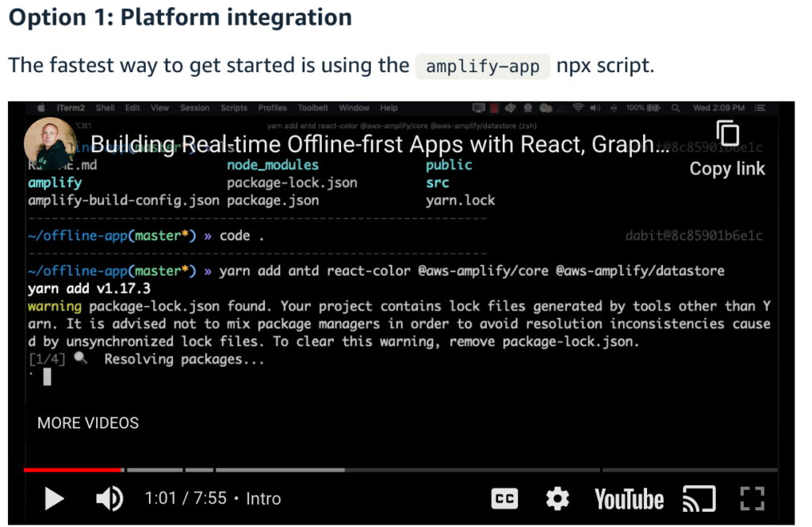This screenshot has height=527, width=812.
Task: Open the Wi-Fi icon in menu bar
Action: (578, 108)
